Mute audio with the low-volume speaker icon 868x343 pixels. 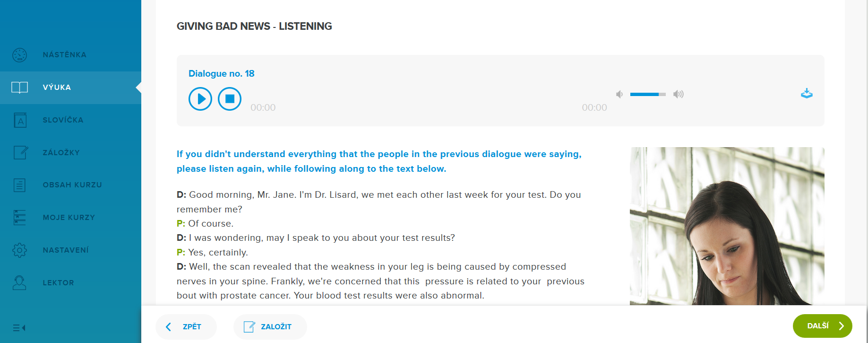pyautogui.click(x=619, y=95)
